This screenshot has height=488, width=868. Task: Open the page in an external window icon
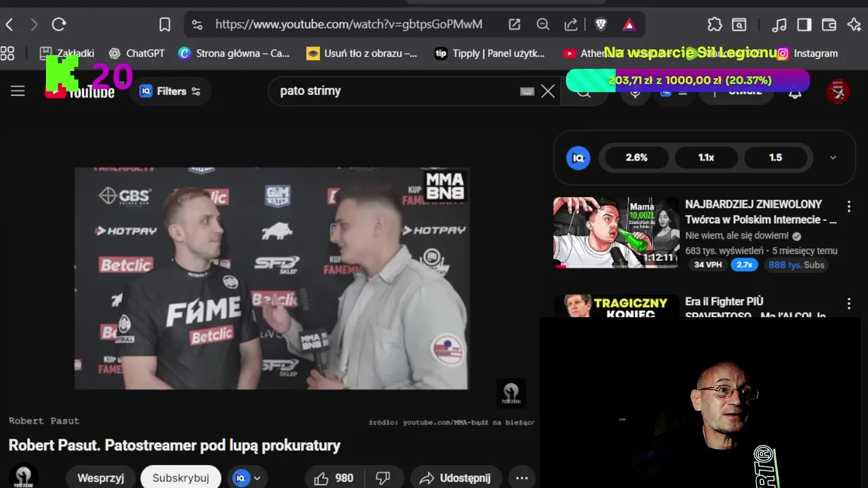515,25
